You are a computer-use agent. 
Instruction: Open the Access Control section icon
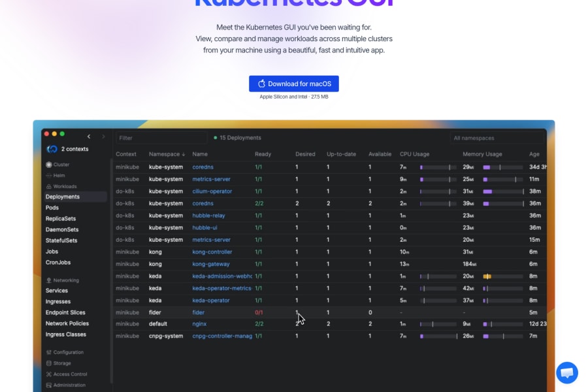(49, 374)
